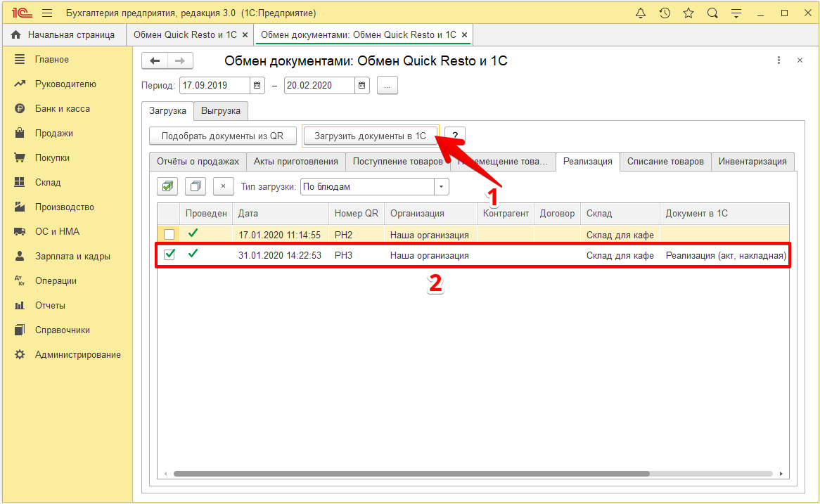Click the Документ в 1С column header
Screen dimensions: 820x504
pyautogui.click(x=724, y=213)
